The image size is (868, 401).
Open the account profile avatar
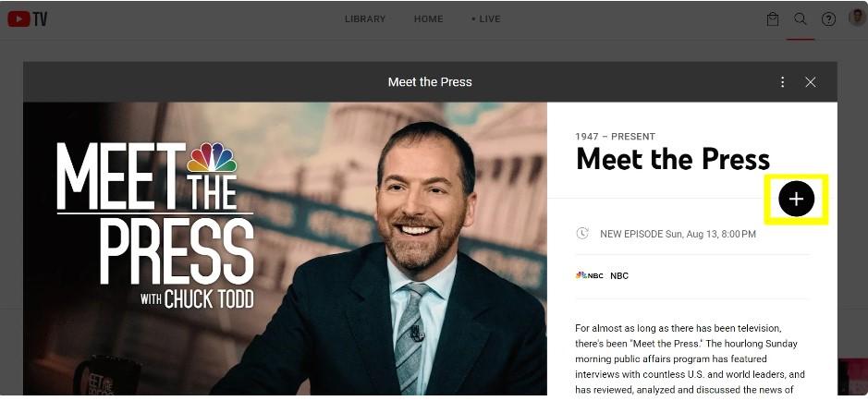coord(857,18)
